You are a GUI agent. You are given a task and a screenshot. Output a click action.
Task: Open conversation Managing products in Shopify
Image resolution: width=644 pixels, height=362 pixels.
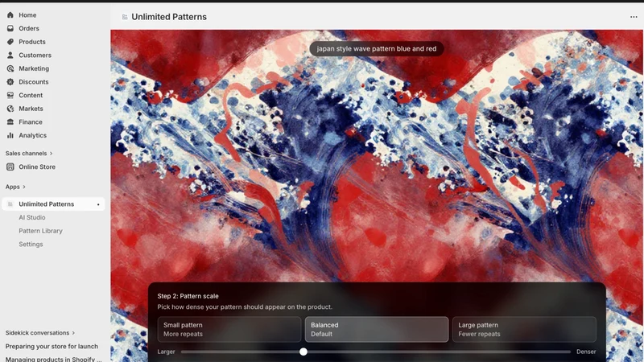(53, 359)
